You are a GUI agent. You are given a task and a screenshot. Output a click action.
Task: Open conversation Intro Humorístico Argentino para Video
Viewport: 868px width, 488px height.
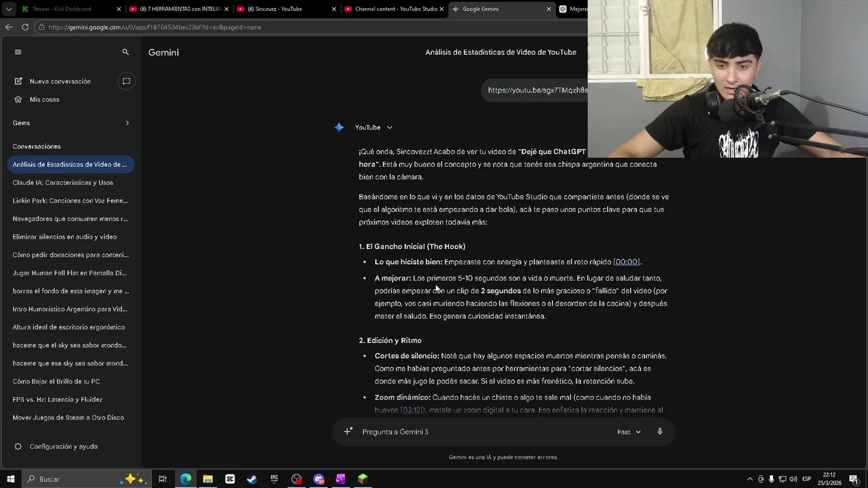71,309
